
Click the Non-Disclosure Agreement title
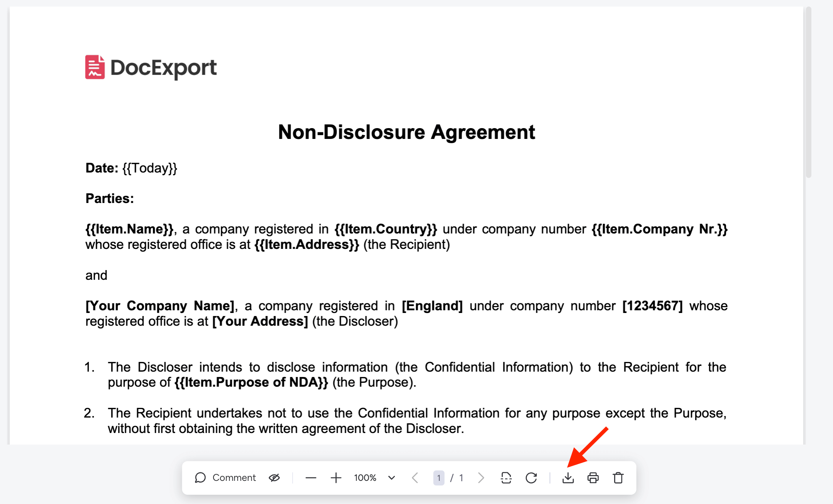click(x=406, y=132)
